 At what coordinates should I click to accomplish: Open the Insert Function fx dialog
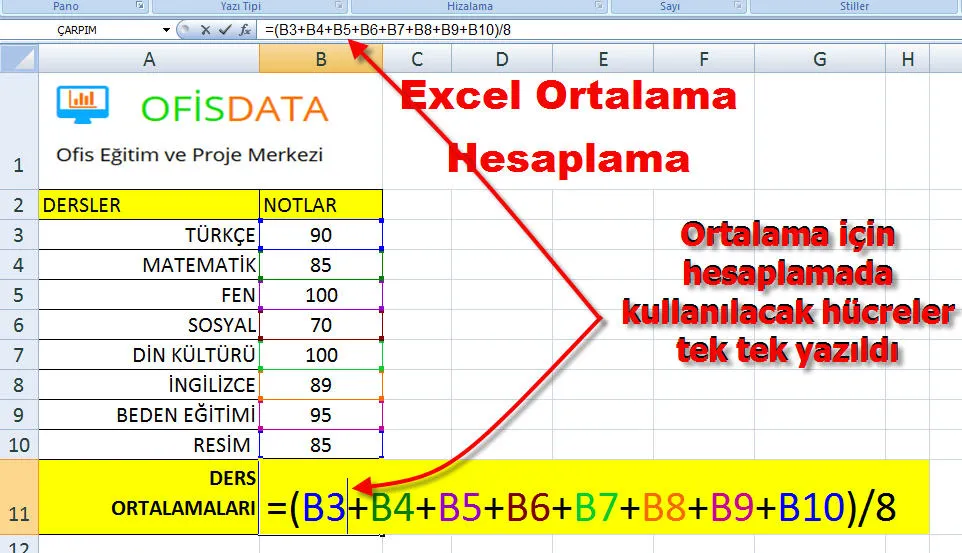(x=245, y=30)
